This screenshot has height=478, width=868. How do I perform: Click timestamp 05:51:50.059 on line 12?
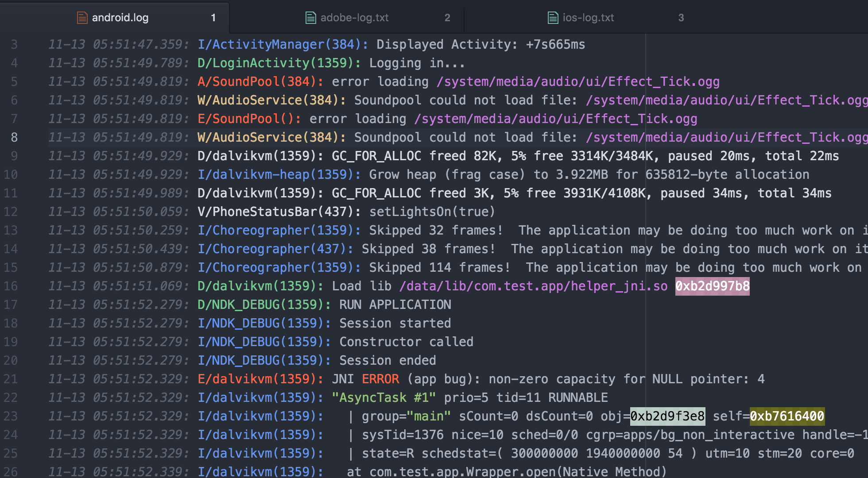pos(141,212)
